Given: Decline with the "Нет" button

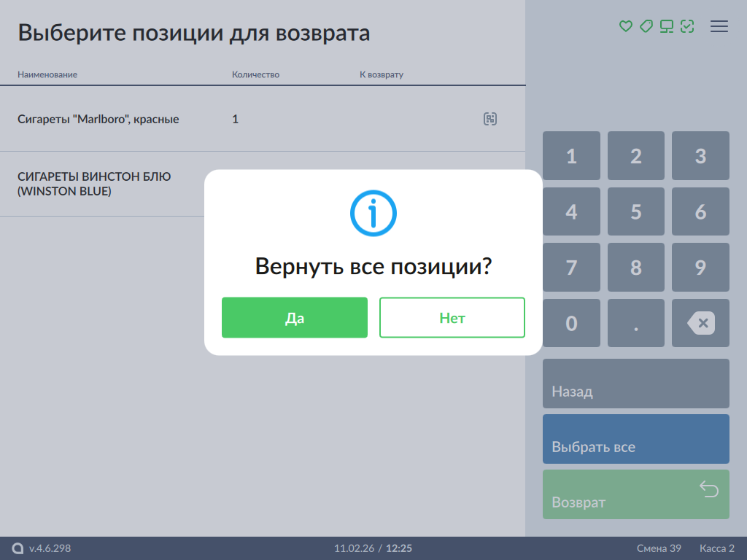Looking at the screenshot, I should (x=452, y=318).
